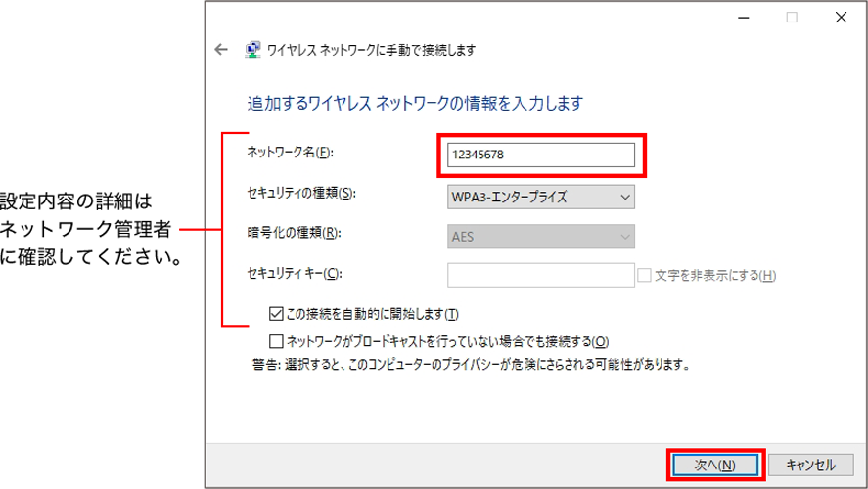Click the ネットワーク名(E): label
868x489 pixels.
click(x=290, y=153)
